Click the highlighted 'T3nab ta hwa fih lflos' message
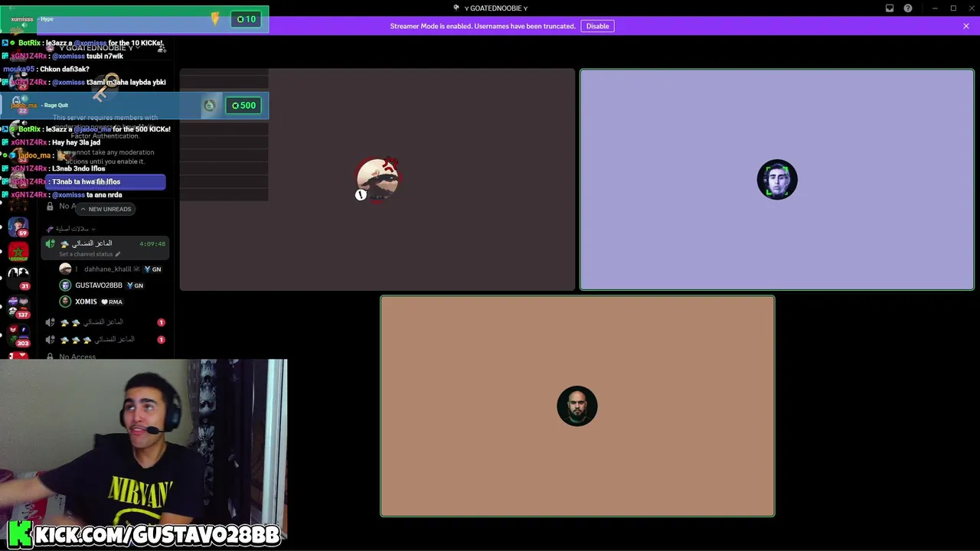This screenshot has height=551, width=980. click(x=87, y=181)
